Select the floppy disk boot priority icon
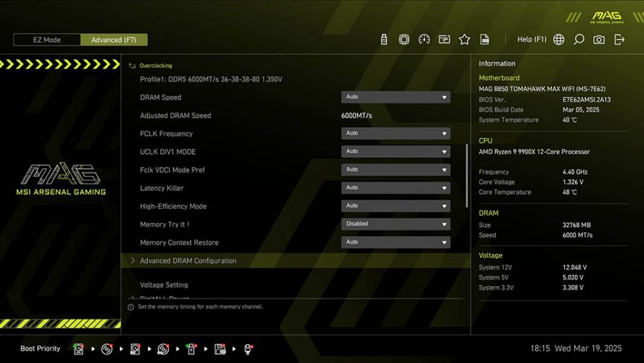Screen dimensions: 644x363 (x=220, y=349)
